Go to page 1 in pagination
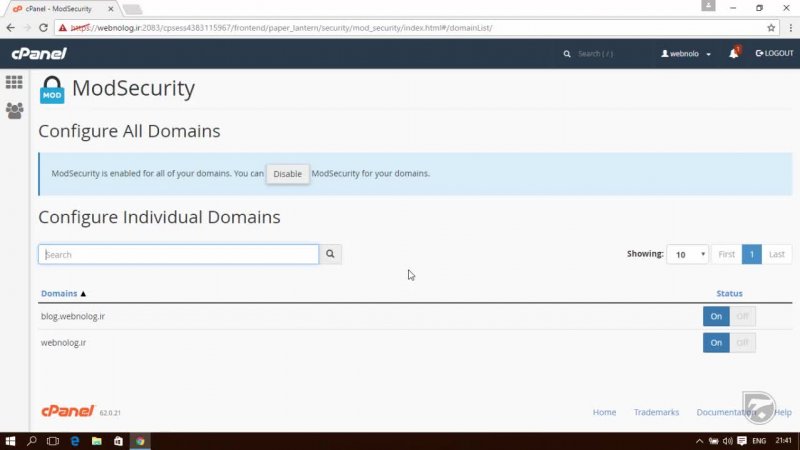This screenshot has width=800, height=450. [x=751, y=255]
